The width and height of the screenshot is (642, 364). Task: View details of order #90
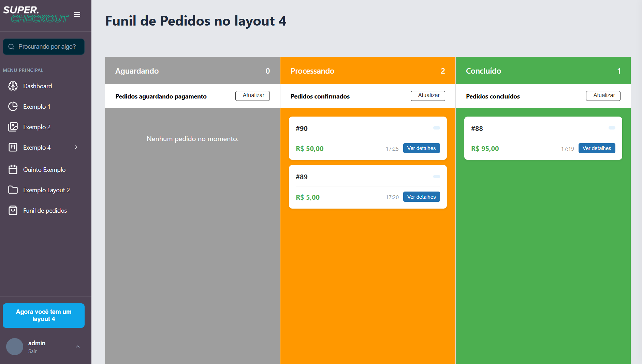(x=421, y=148)
